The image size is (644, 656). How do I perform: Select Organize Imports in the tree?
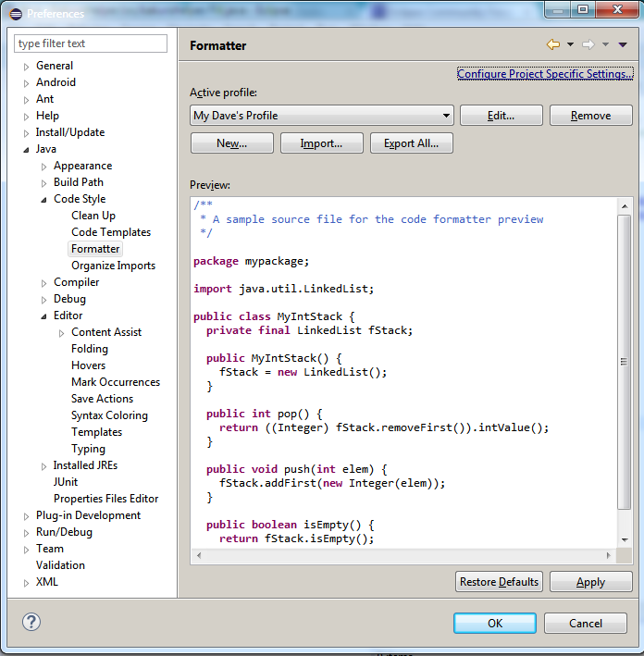point(113,266)
